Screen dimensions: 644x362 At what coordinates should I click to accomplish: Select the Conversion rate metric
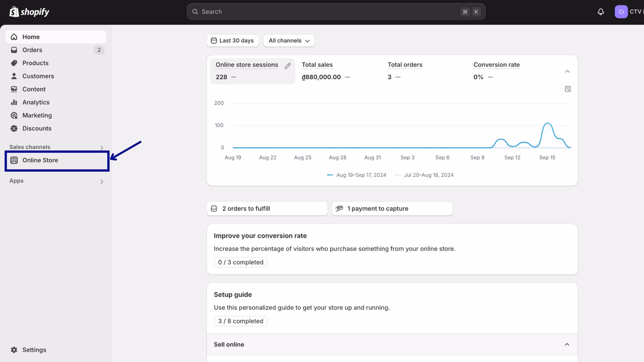[511, 71]
